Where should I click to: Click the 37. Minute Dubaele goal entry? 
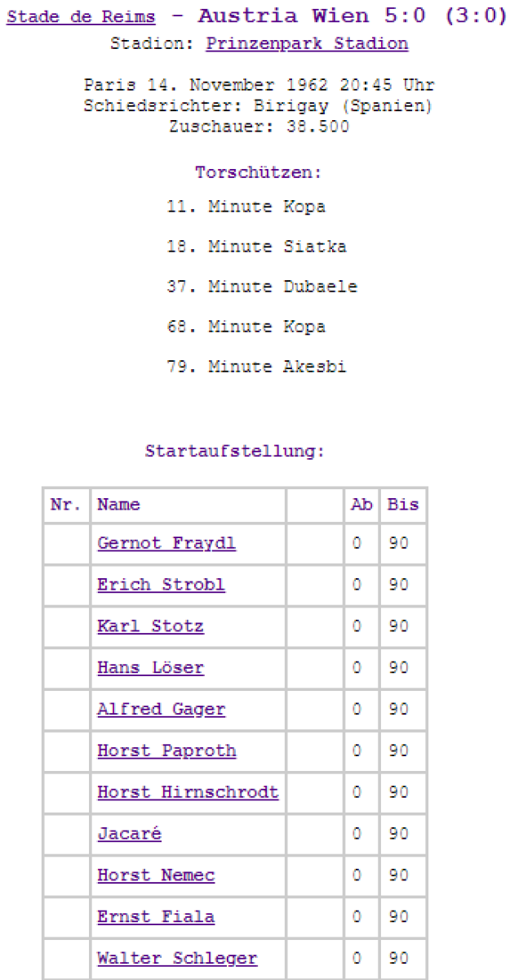coord(262,287)
